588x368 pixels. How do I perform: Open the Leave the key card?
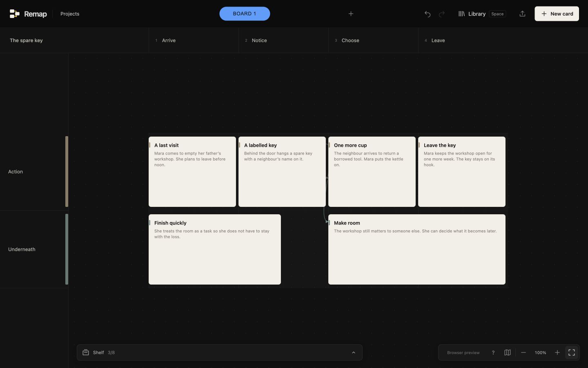click(462, 172)
